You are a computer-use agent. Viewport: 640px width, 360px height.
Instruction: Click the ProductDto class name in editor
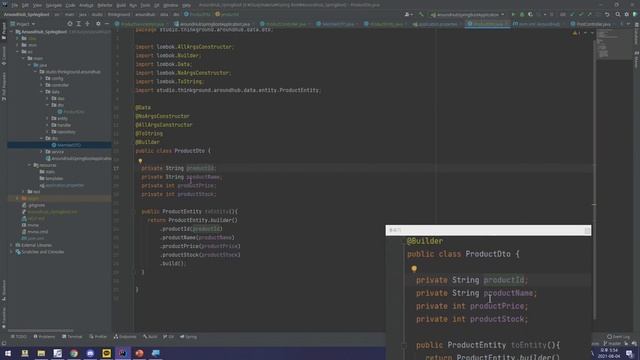click(190, 151)
